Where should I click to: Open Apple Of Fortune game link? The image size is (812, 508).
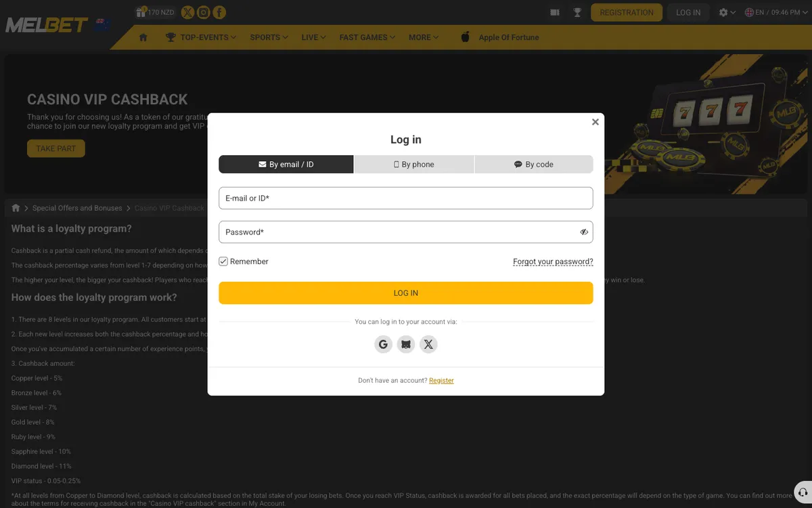[509, 37]
